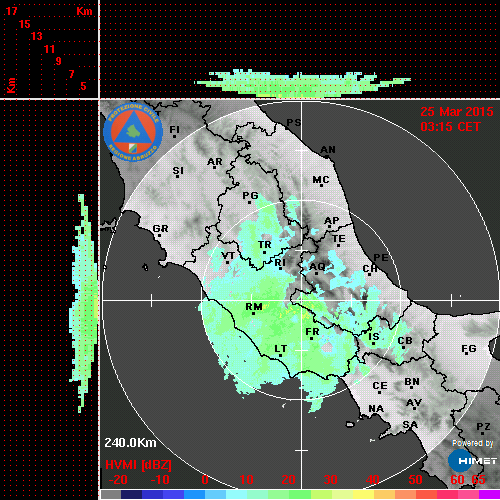Click the AN city label on the coast
The image size is (500, 500).
tap(328, 150)
